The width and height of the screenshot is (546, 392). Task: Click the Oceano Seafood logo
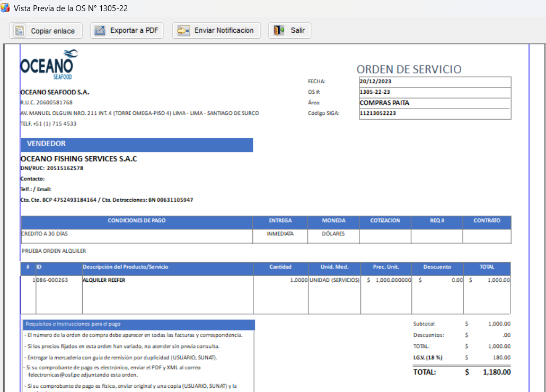coord(49,65)
